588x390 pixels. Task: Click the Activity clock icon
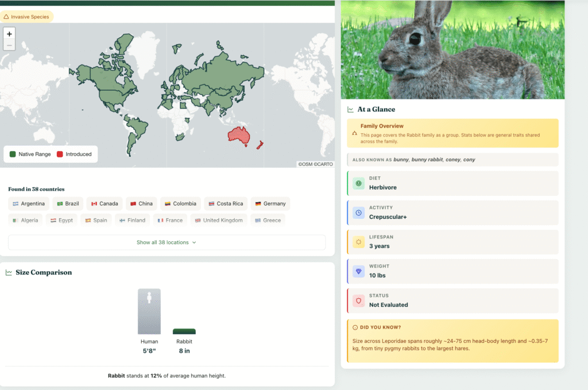[x=358, y=213]
